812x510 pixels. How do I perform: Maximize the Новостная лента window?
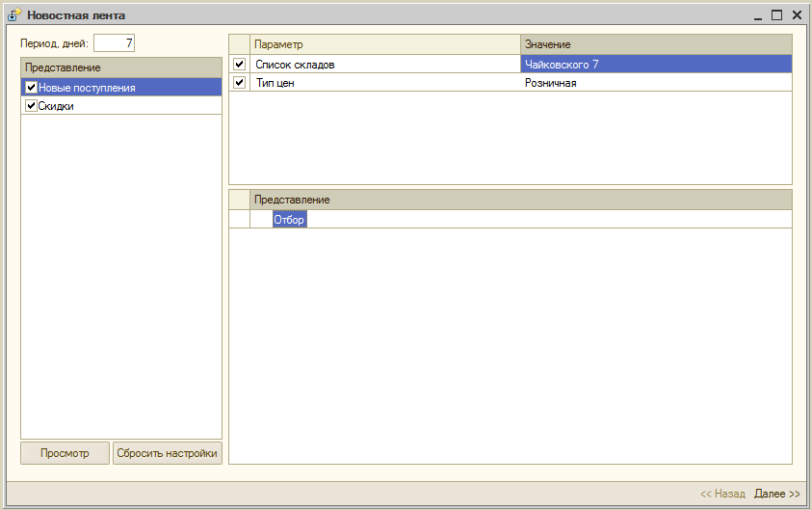[x=776, y=15]
